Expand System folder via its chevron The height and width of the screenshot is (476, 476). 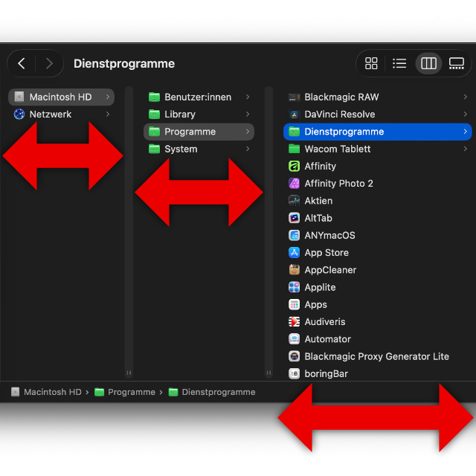pyautogui.click(x=248, y=149)
